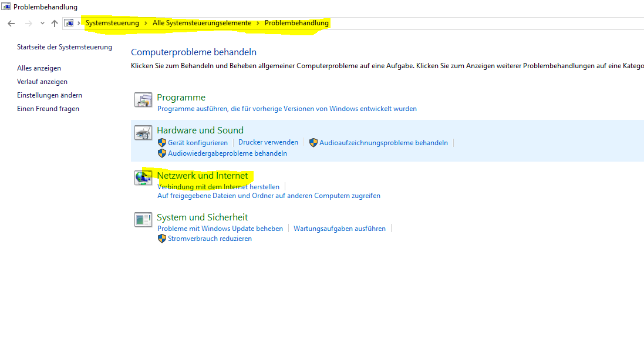Click the Programme category icon
The height and width of the screenshot is (345, 644).
click(x=143, y=100)
